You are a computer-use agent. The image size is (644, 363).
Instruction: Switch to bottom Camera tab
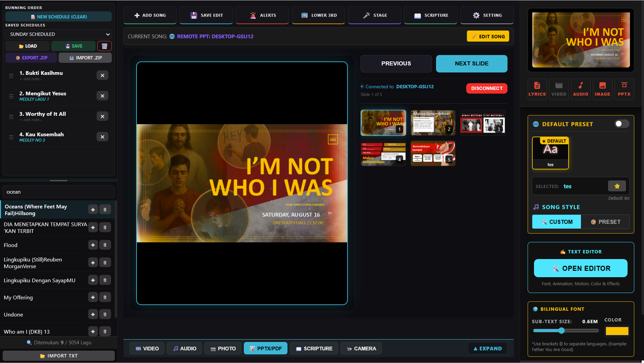click(361, 348)
